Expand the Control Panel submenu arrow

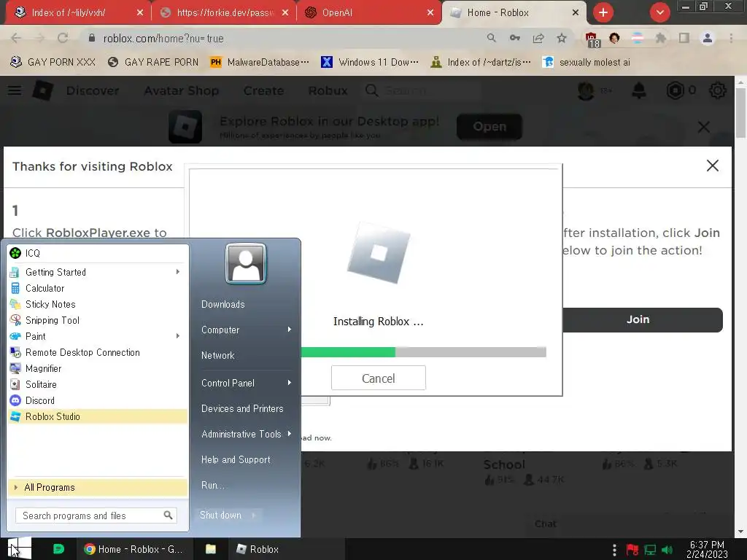(x=289, y=383)
